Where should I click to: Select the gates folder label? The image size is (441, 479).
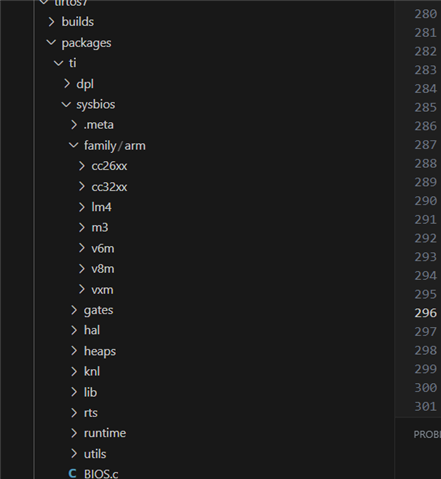98,311
